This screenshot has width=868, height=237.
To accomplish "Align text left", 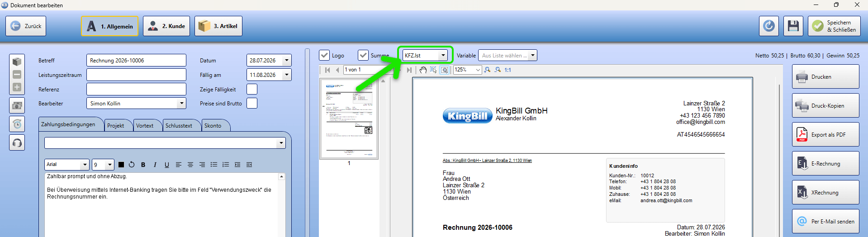I will click(x=179, y=165).
